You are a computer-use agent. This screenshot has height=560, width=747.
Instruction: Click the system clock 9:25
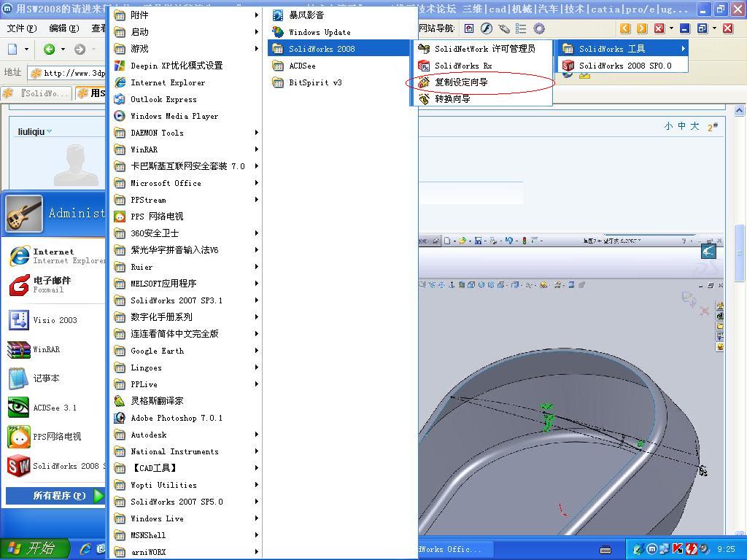point(726,549)
